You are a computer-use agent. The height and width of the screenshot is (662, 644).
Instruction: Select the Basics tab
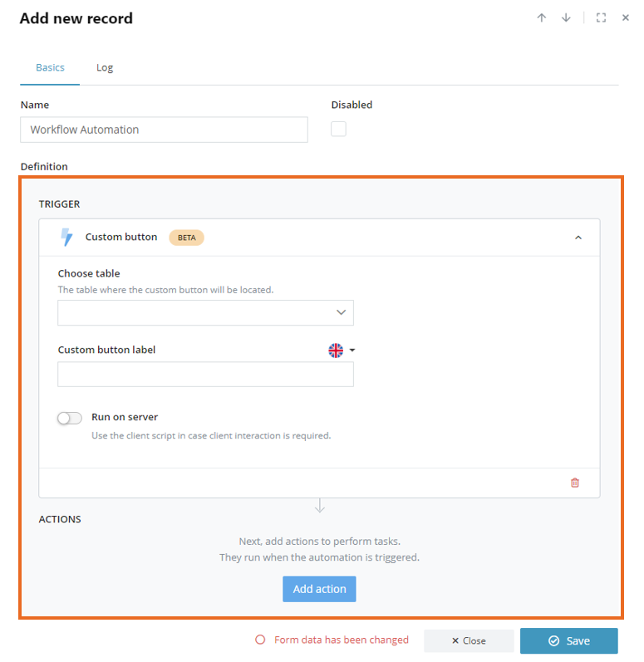tap(50, 67)
